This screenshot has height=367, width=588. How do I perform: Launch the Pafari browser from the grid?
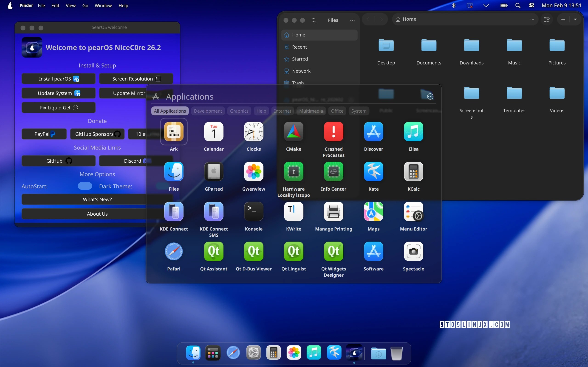tap(174, 251)
